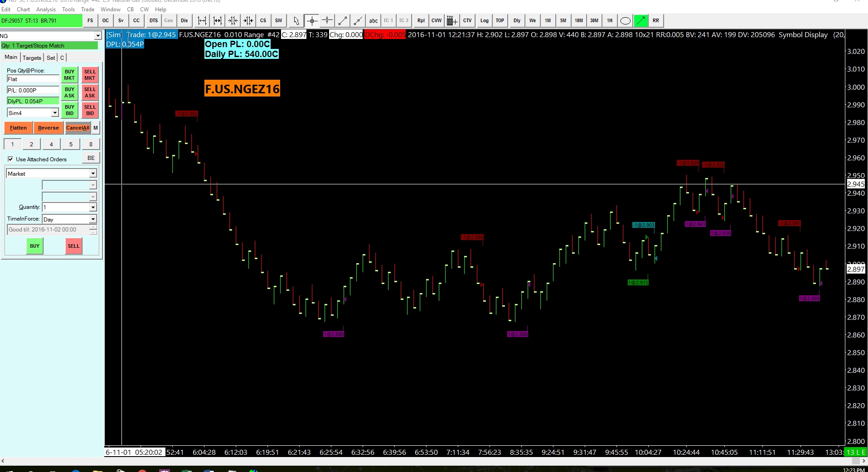Click the BUY MKT button
Viewport: 868px width, 472px height.
pyautogui.click(x=69, y=75)
